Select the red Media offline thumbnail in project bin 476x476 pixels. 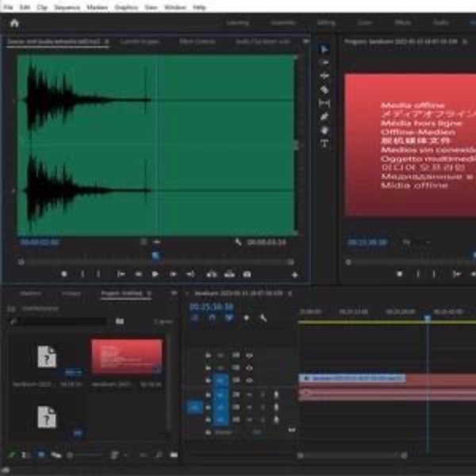(x=127, y=357)
